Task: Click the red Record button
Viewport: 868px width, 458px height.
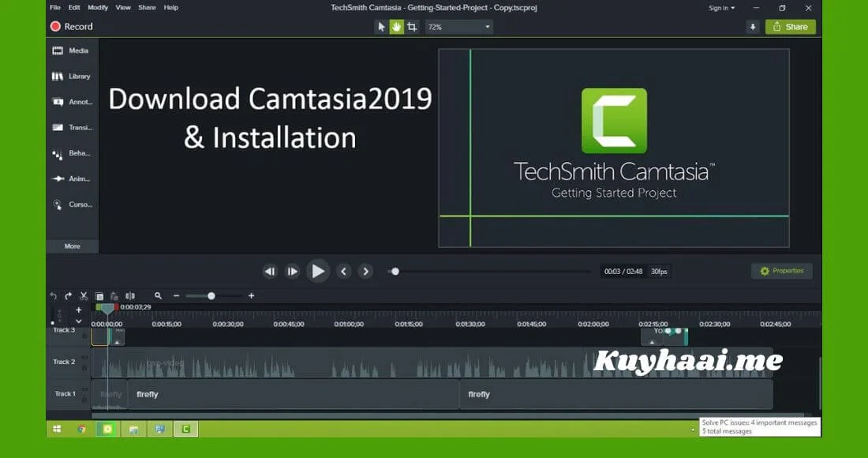Action: 71,27
